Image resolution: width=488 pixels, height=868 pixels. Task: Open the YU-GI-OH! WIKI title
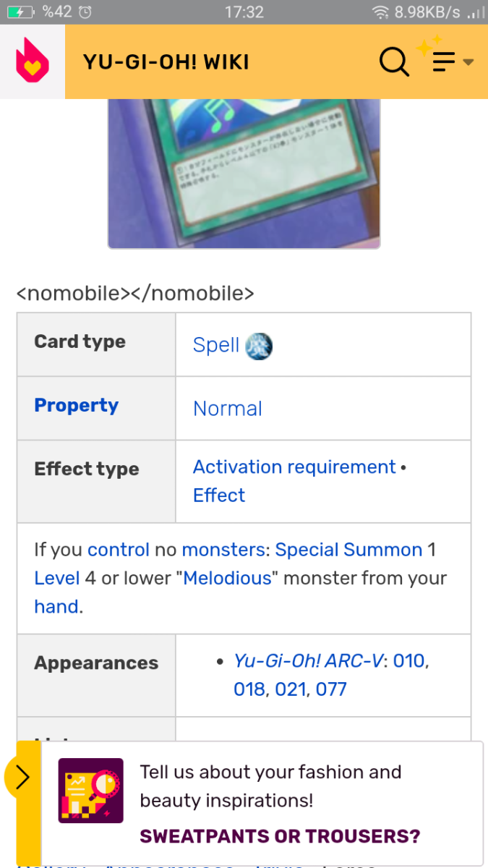point(166,62)
